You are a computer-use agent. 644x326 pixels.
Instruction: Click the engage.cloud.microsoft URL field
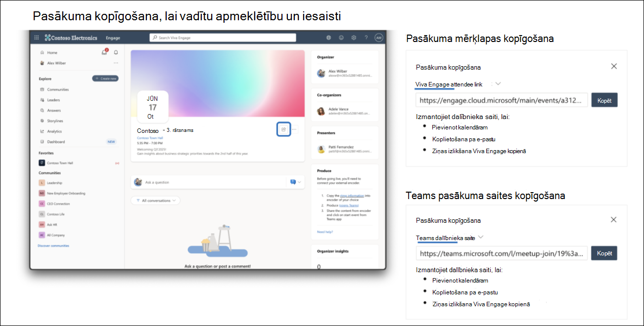tap(502, 100)
